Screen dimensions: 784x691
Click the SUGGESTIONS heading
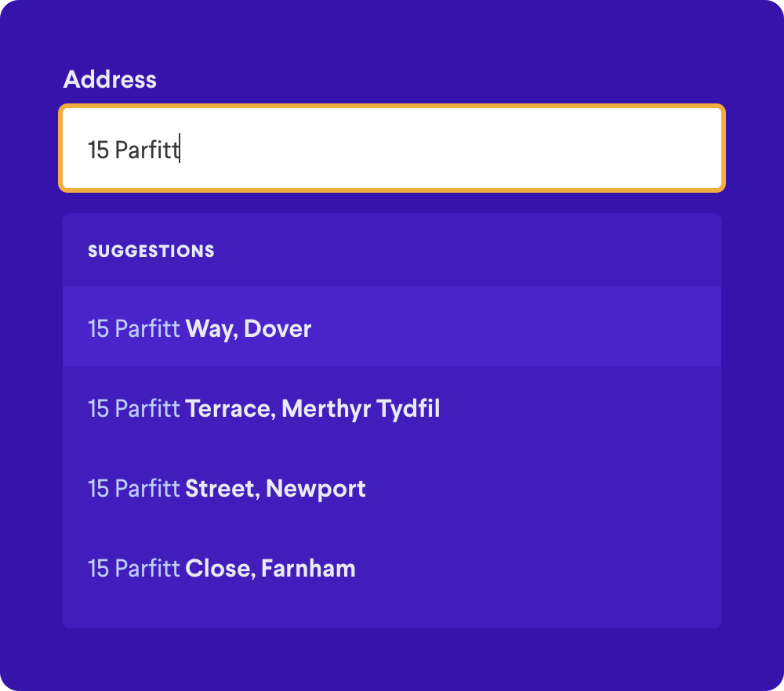151,251
